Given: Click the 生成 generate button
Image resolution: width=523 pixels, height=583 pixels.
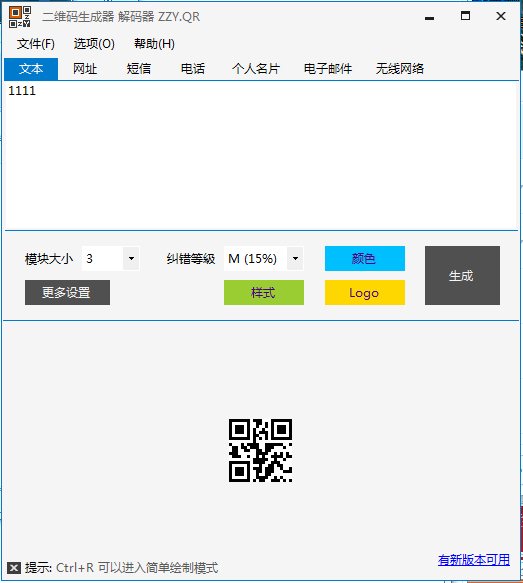Looking at the screenshot, I should [462, 276].
